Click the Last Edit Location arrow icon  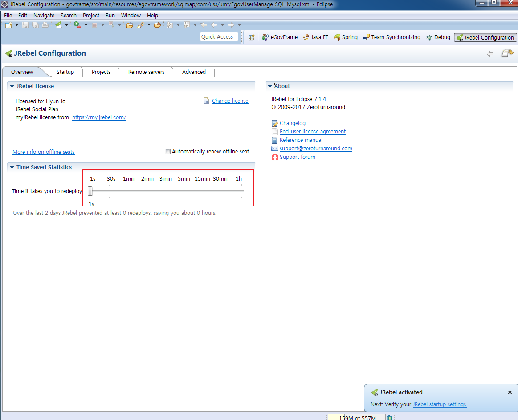tap(204, 25)
